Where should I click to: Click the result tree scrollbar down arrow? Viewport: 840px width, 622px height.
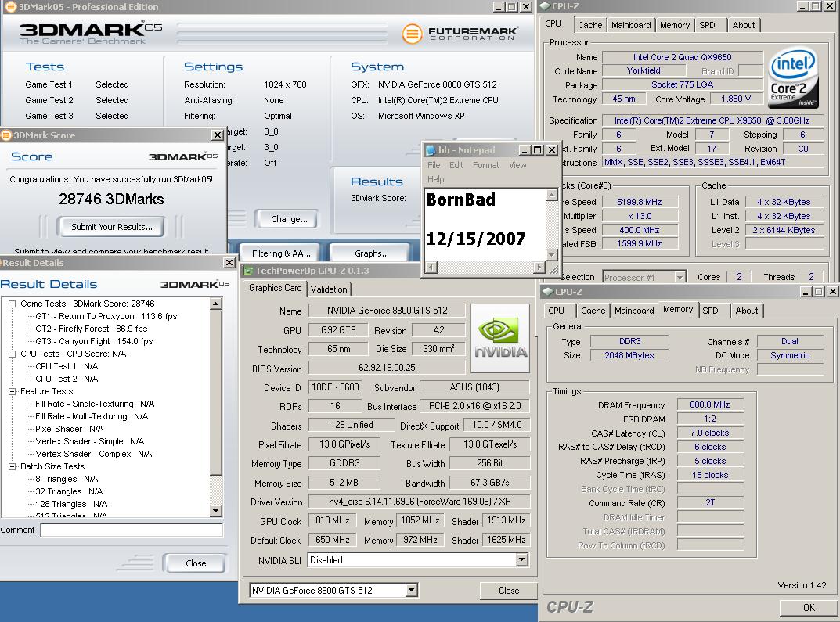[215, 511]
